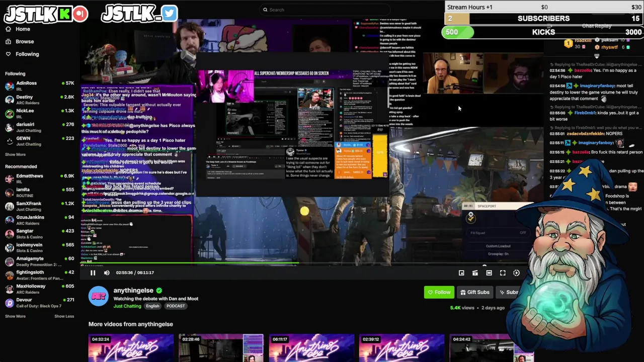Click 'ARC Raiders' under GzusJankins

pyautogui.click(x=28, y=223)
